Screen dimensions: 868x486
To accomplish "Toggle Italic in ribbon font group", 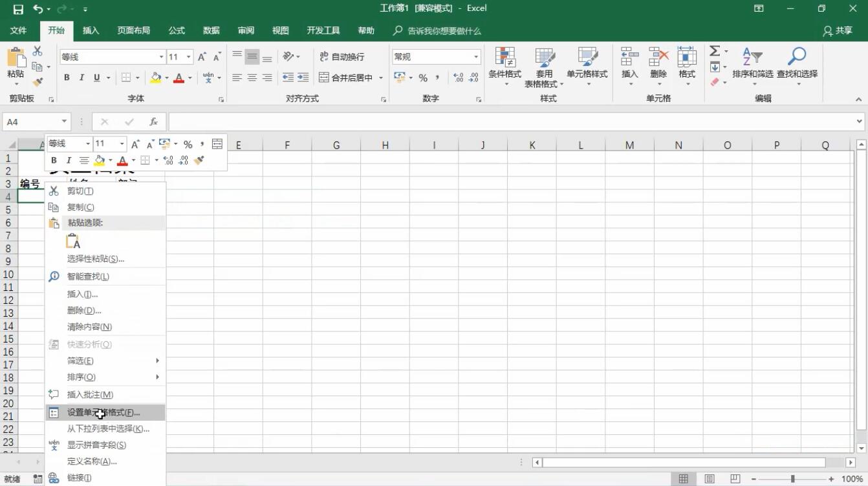I will pyautogui.click(x=81, y=78).
